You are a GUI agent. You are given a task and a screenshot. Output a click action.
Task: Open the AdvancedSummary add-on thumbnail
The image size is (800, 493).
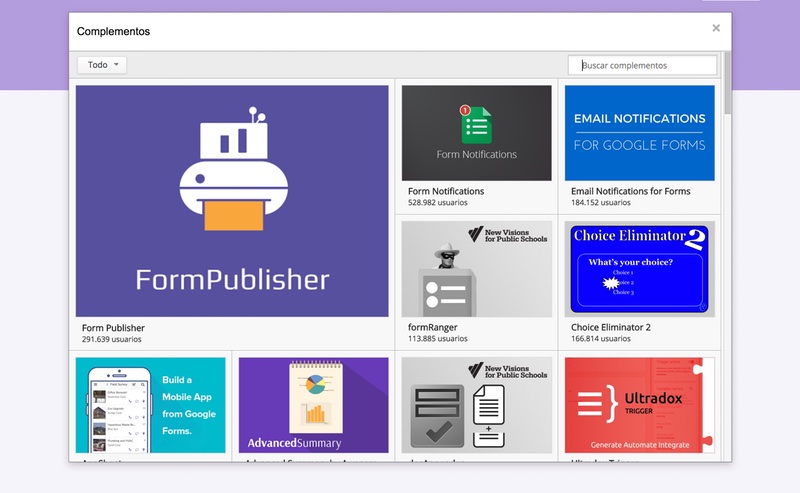point(313,405)
